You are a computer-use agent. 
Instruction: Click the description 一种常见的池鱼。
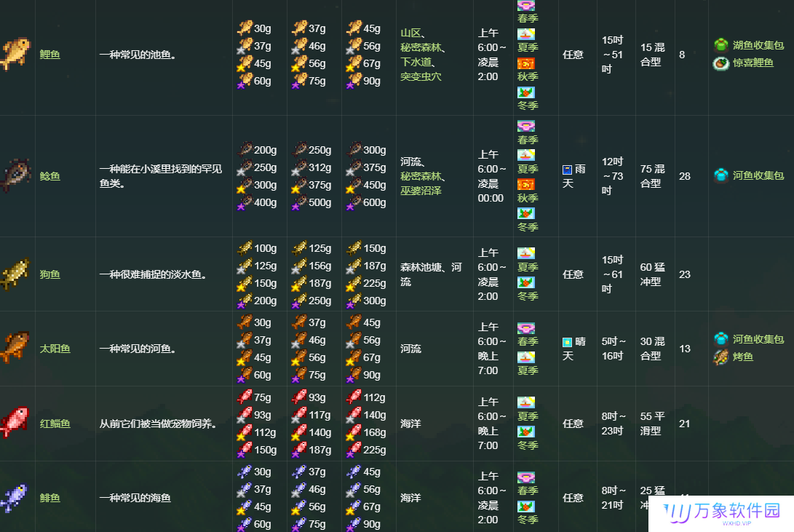[138, 54]
